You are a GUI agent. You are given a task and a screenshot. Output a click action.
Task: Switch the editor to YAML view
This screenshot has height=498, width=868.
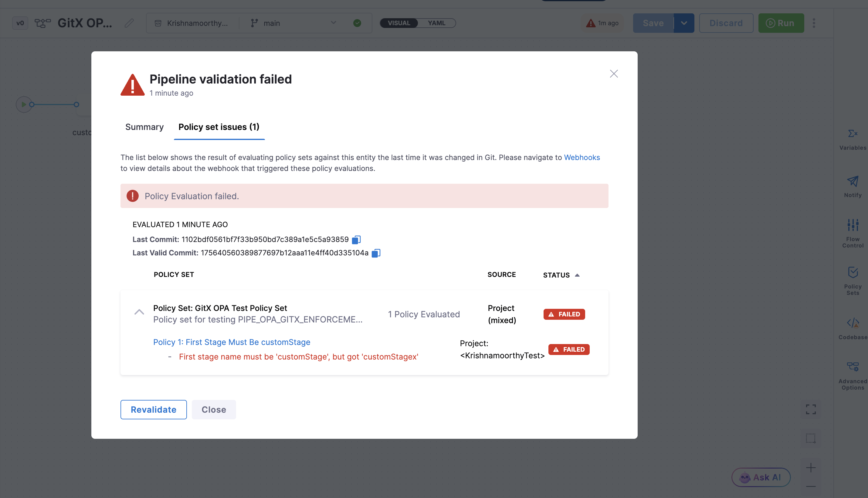coord(436,23)
